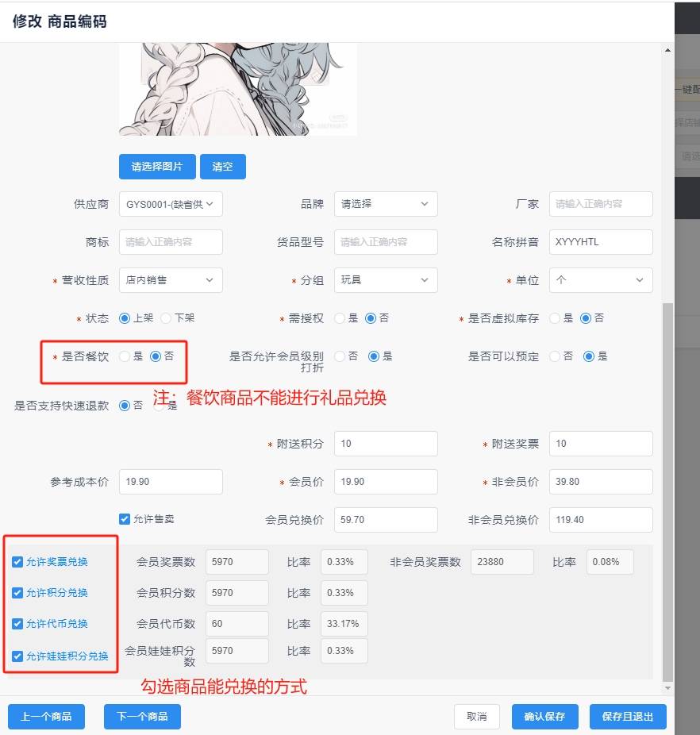Select 上架 for 状态
Image resolution: width=700 pixels, height=735 pixels.
pyautogui.click(x=125, y=318)
